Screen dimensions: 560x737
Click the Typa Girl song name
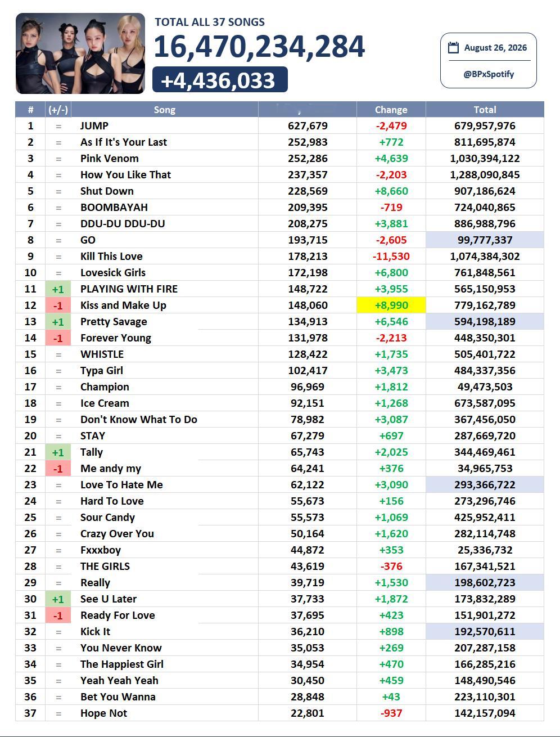pos(102,371)
